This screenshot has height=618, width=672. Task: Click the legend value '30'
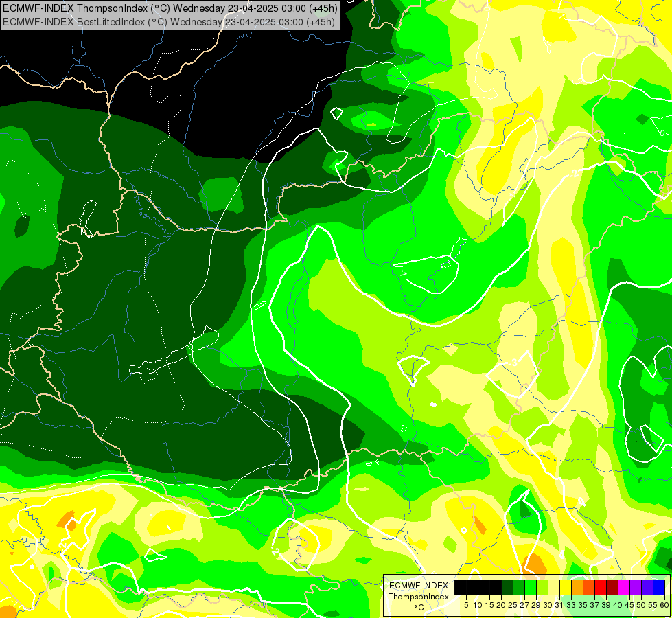(x=548, y=605)
